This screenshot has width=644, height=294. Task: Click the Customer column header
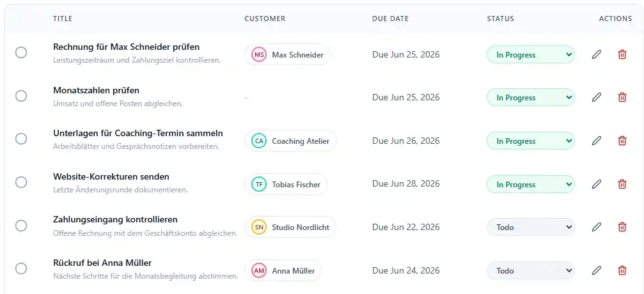coord(265,19)
